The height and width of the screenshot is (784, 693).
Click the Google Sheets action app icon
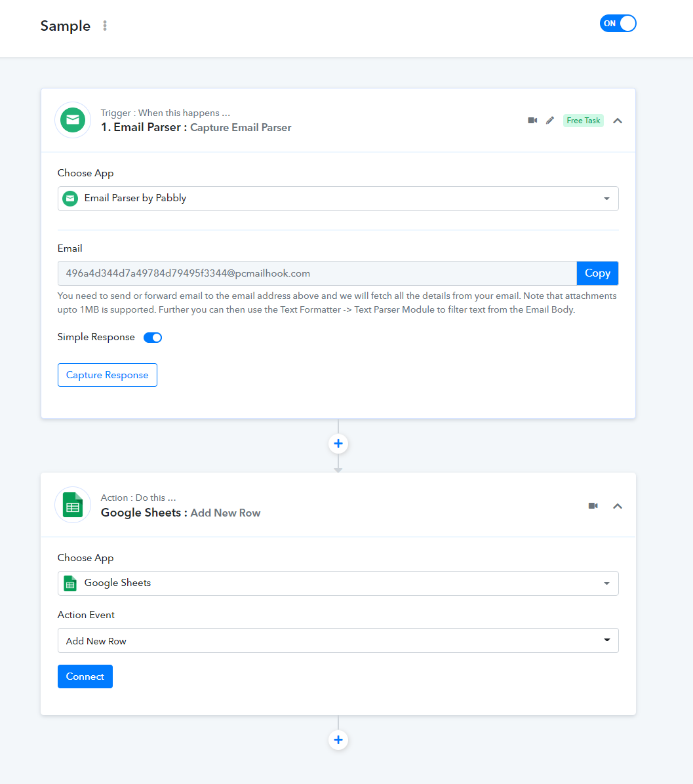point(73,505)
